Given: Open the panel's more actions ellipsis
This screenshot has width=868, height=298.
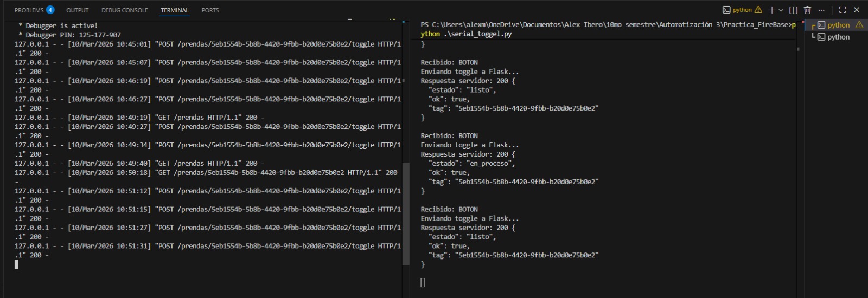Looking at the screenshot, I should [x=821, y=10].
